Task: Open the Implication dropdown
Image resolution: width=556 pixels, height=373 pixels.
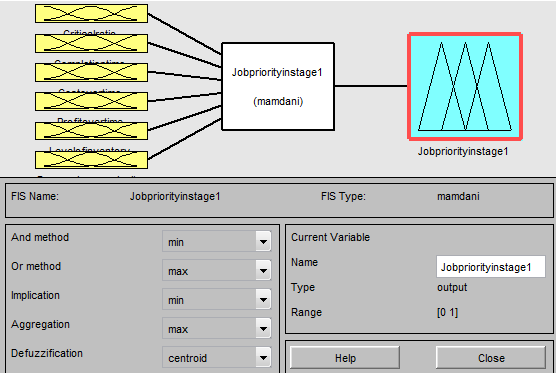Action: (217, 300)
